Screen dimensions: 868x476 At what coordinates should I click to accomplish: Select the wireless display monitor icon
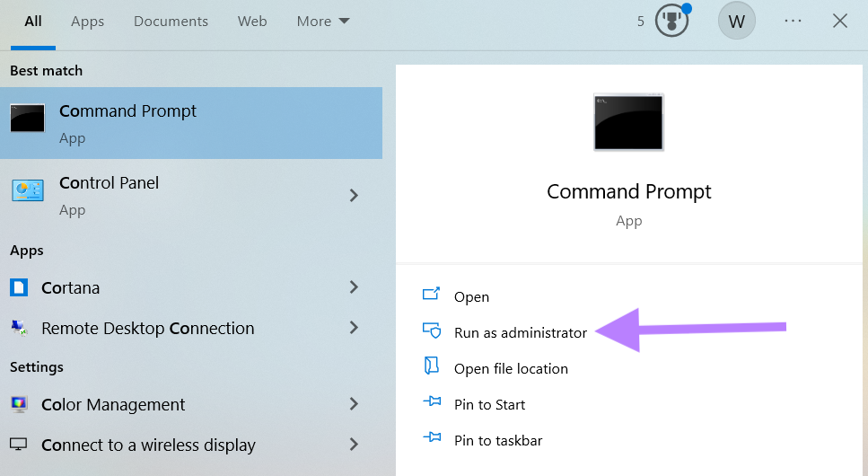[18, 445]
